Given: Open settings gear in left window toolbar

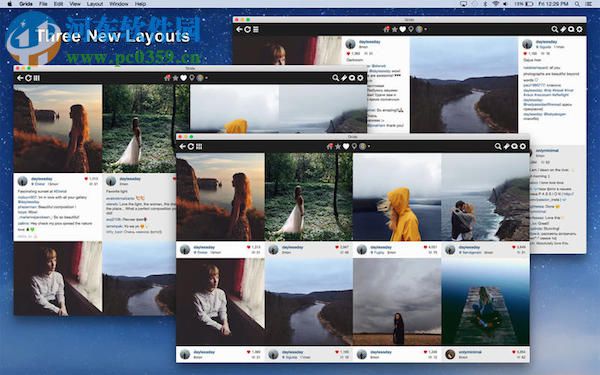Looking at the screenshot, I should [360, 78].
